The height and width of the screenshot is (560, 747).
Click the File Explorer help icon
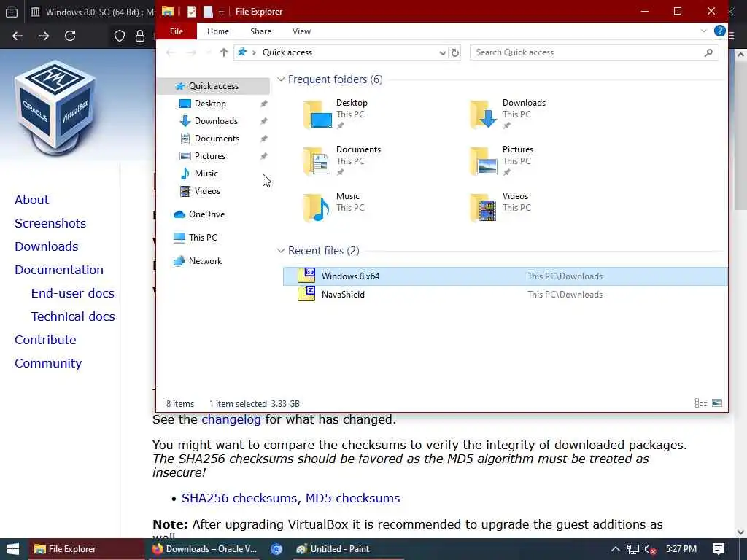(719, 31)
